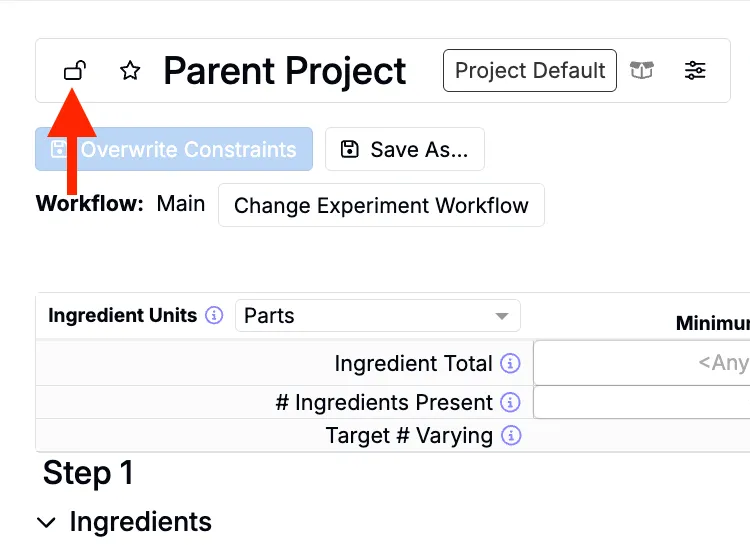Click the Ingredient Units dropdown arrow

[502, 317]
